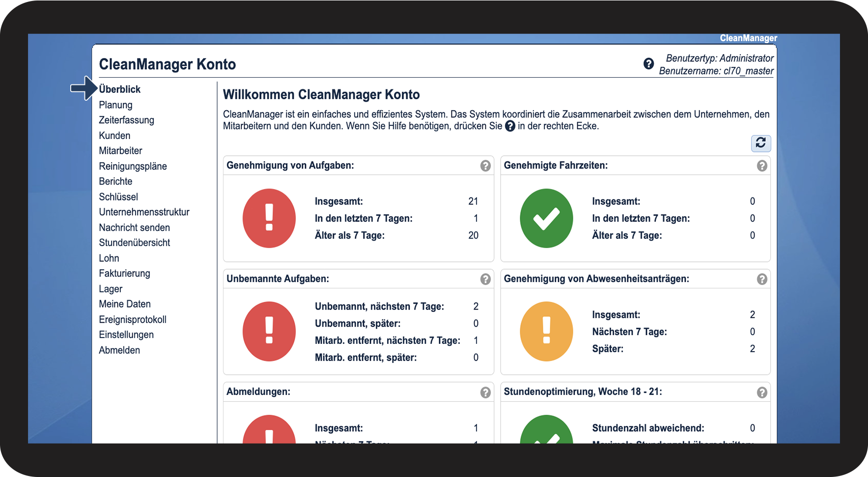Screen dimensions: 868x477
Task: Open the Lager section
Action: tap(111, 289)
